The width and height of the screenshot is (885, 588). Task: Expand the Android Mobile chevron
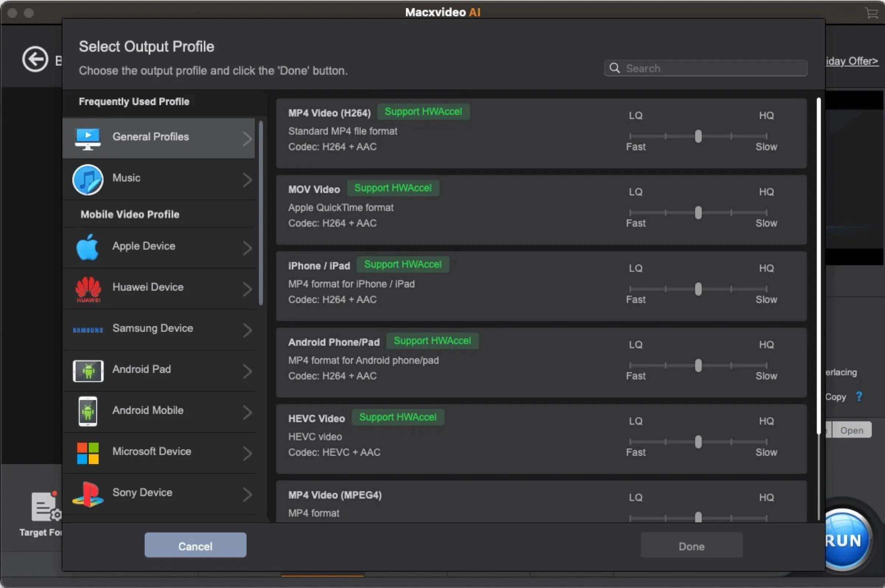[x=247, y=412]
